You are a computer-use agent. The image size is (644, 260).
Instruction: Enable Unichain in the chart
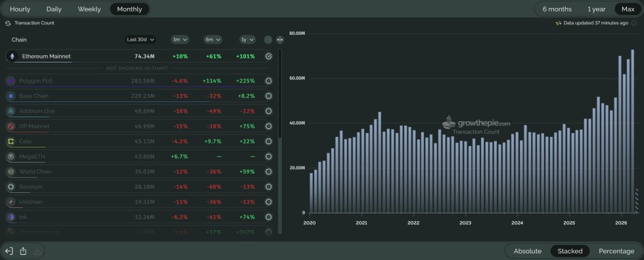pyautogui.click(x=269, y=202)
